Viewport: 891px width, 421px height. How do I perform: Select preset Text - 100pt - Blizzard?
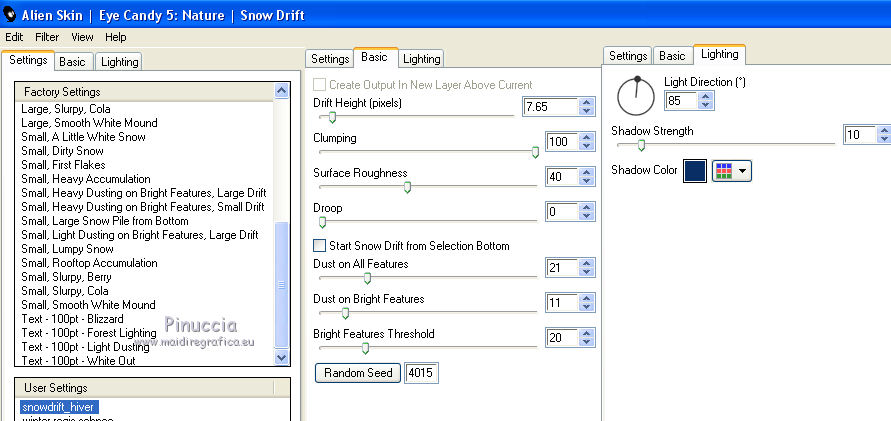coord(72,319)
